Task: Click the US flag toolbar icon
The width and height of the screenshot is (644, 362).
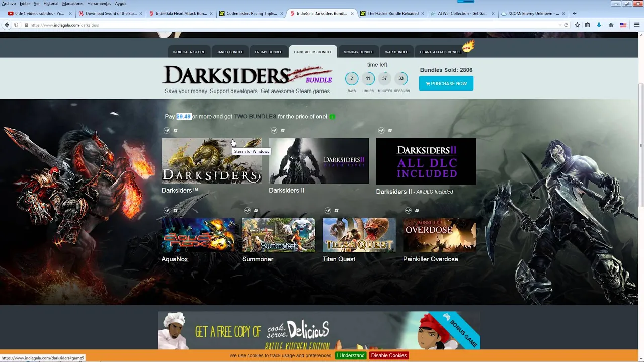Action: click(623, 25)
